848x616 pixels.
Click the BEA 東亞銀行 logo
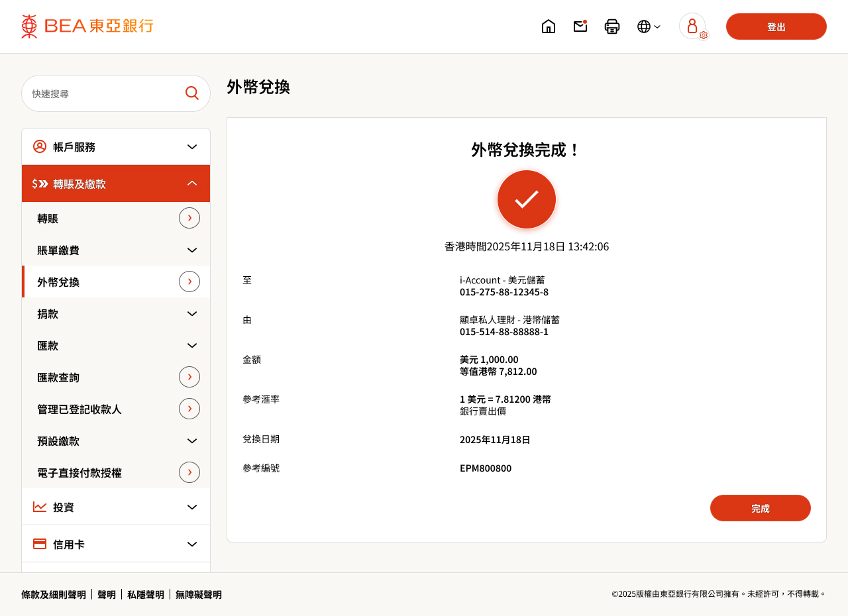point(86,26)
